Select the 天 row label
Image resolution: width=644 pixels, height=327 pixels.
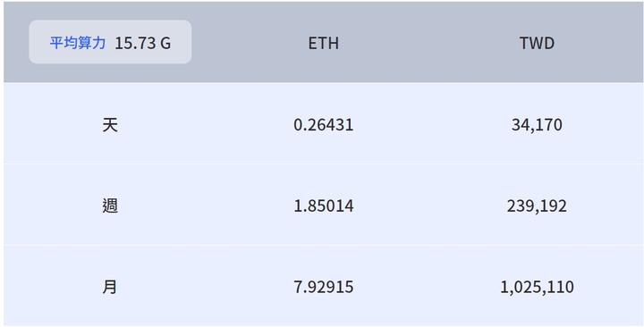click(x=110, y=125)
